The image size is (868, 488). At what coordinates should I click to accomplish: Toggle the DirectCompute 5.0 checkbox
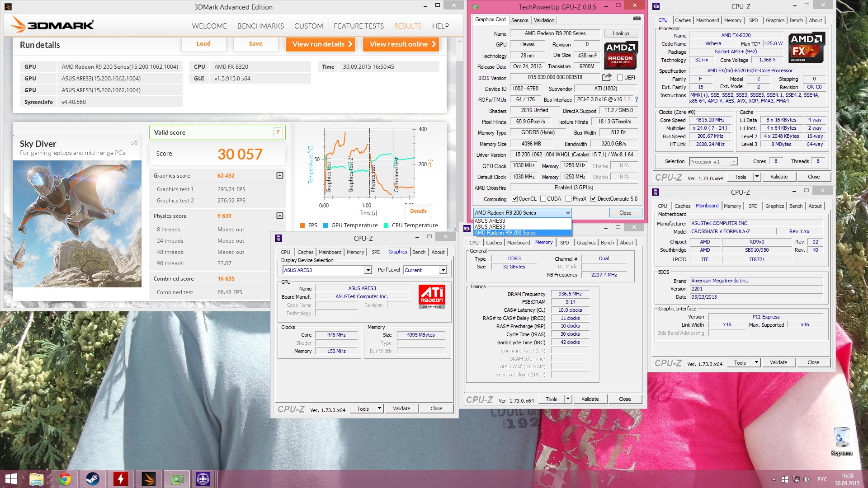pyautogui.click(x=593, y=199)
